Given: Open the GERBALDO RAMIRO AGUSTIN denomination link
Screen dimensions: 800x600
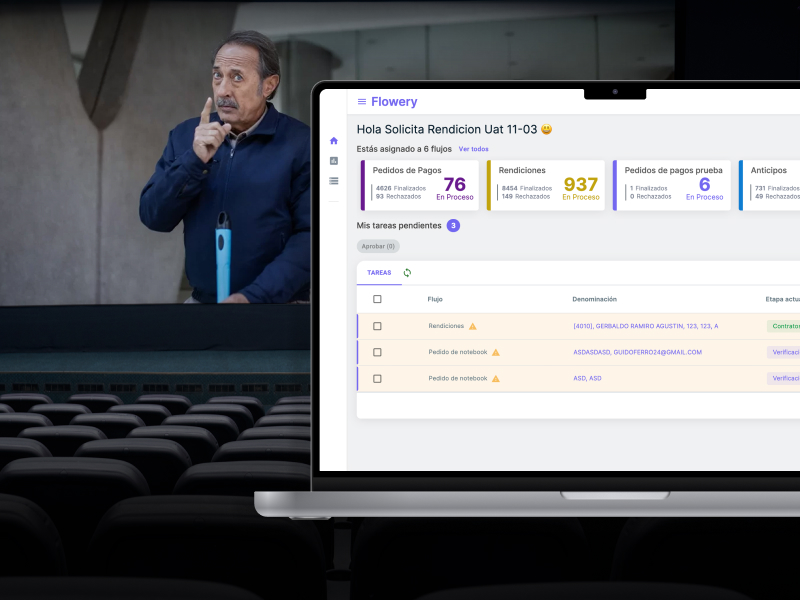Looking at the screenshot, I should [x=645, y=326].
